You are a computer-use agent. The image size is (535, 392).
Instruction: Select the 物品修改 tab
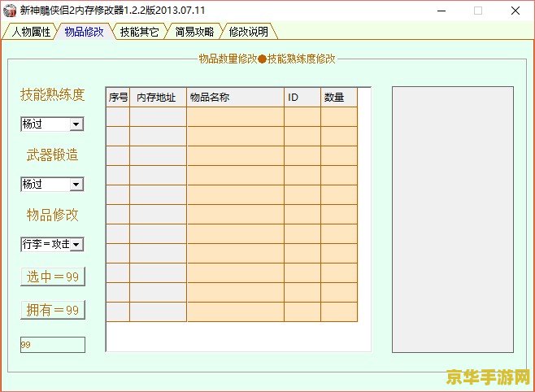[84, 32]
